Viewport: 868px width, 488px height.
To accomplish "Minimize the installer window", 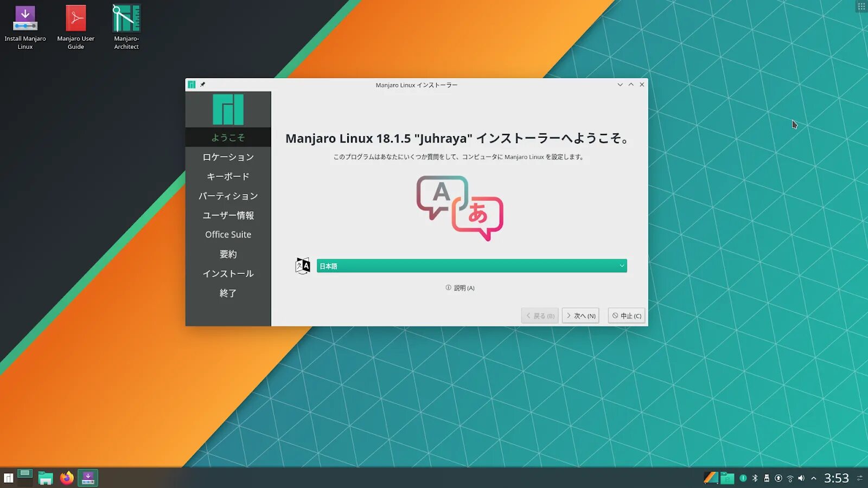I will 620,85.
